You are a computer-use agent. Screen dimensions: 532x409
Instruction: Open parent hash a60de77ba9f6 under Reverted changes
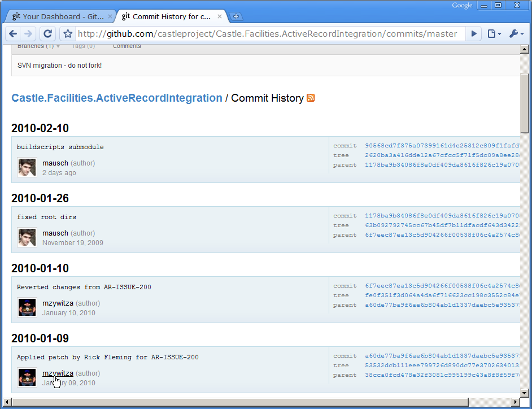coord(442,305)
